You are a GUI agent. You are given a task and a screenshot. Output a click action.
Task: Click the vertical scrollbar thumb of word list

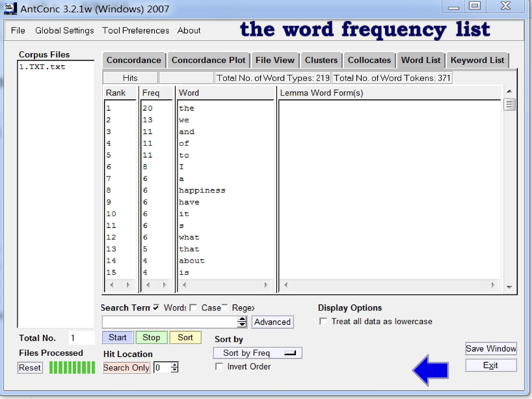point(509,105)
